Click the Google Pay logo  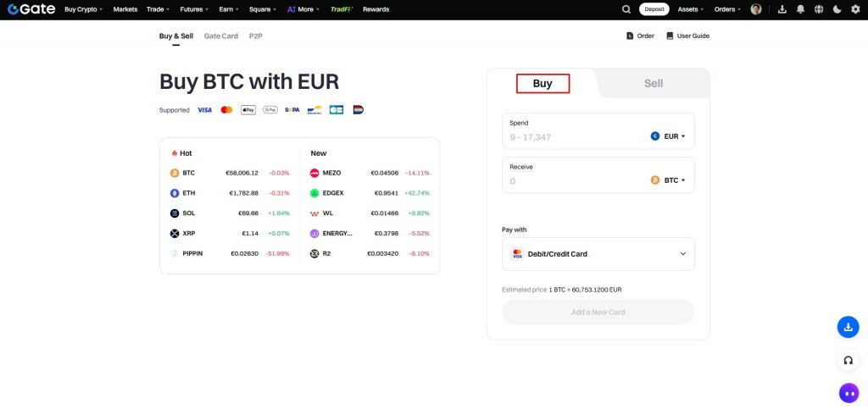(x=270, y=110)
